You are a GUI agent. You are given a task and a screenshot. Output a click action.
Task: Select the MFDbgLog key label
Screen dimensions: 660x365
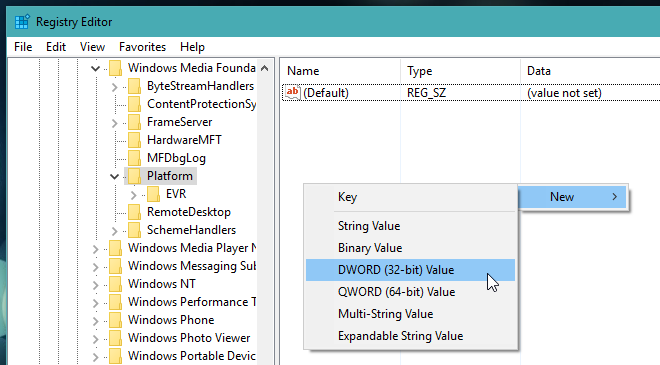pos(176,158)
